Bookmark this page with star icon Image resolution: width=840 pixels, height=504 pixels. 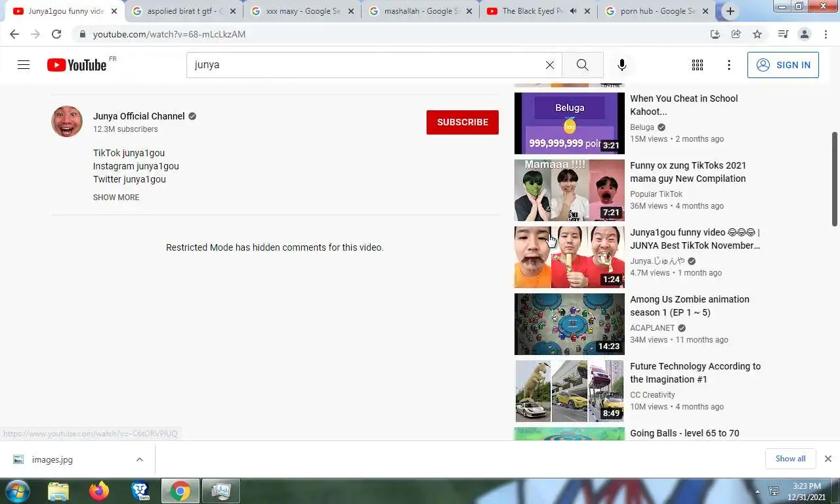(757, 34)
